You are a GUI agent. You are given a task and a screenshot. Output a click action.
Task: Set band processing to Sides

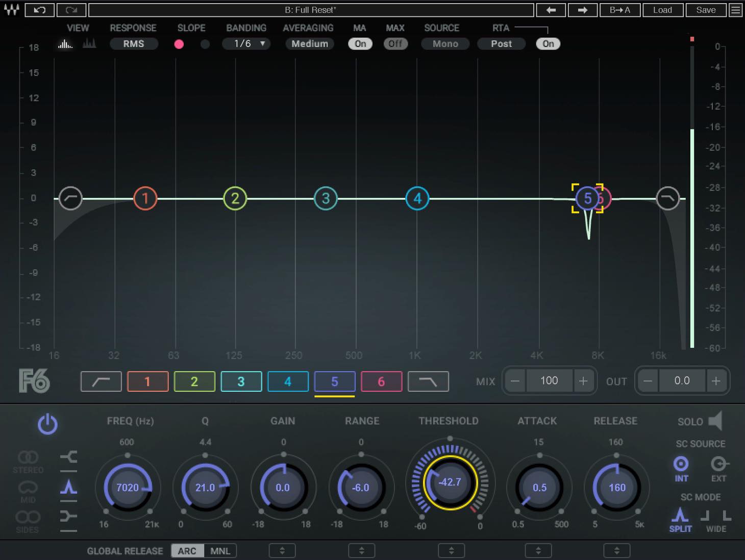pos(28,521)
